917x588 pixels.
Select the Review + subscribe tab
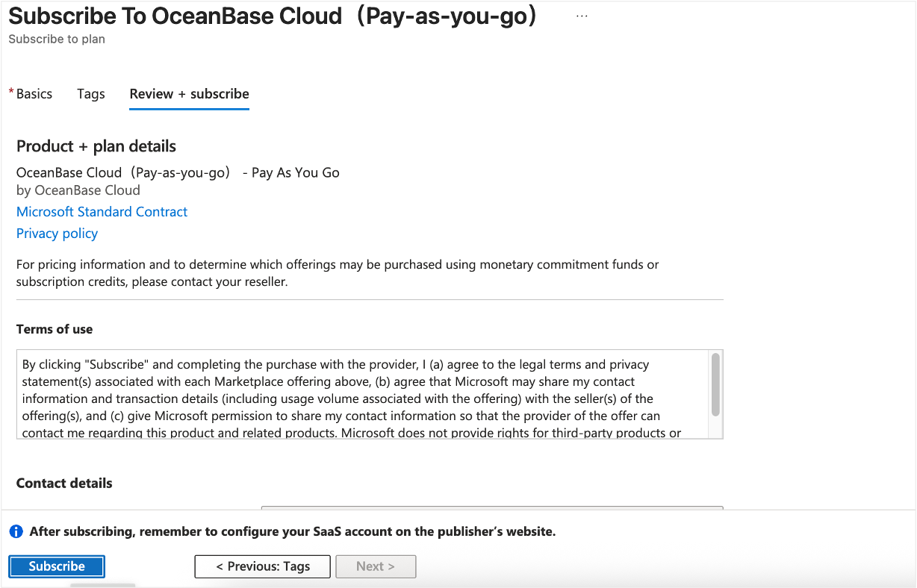(189, 94)
